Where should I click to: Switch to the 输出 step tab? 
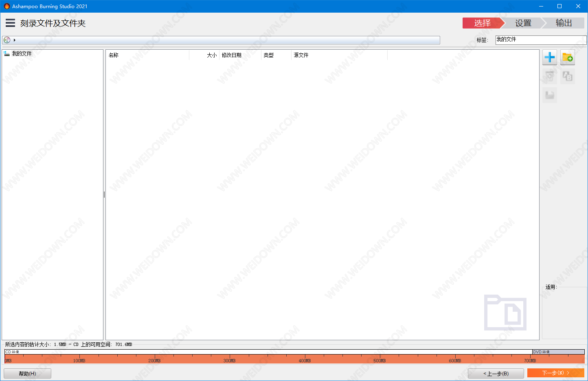tap(564, 23)
